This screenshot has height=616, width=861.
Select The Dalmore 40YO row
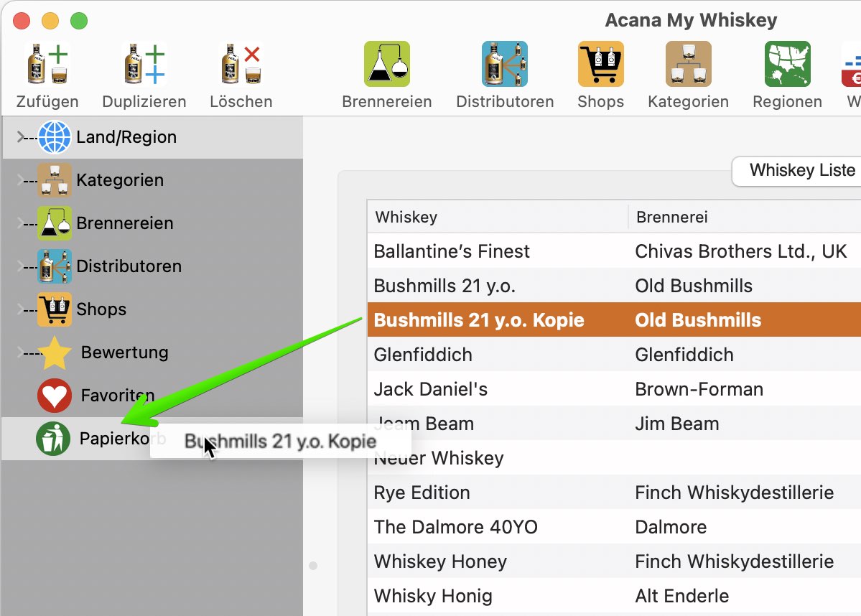tap(614, 527)
